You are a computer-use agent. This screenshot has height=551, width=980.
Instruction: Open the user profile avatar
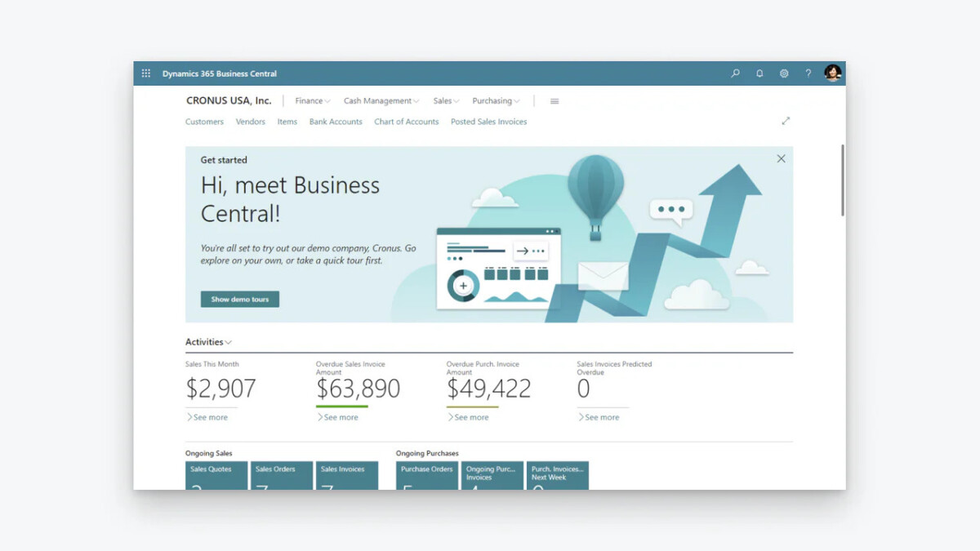(x=832, y=73)
